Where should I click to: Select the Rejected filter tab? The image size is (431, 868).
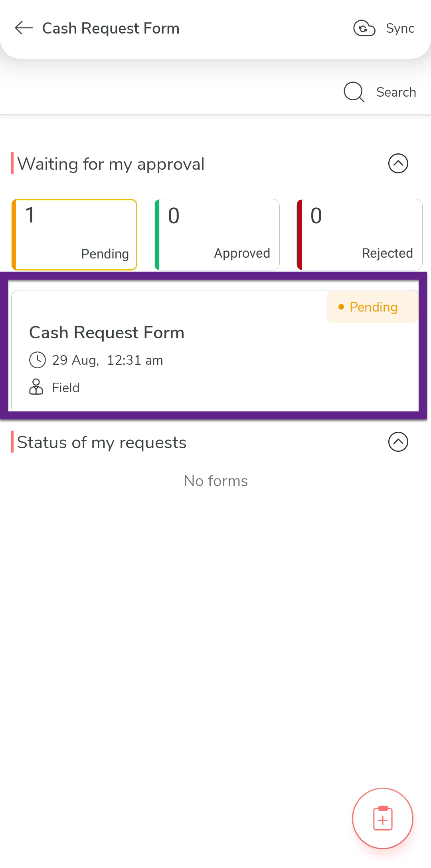point(360,234)
